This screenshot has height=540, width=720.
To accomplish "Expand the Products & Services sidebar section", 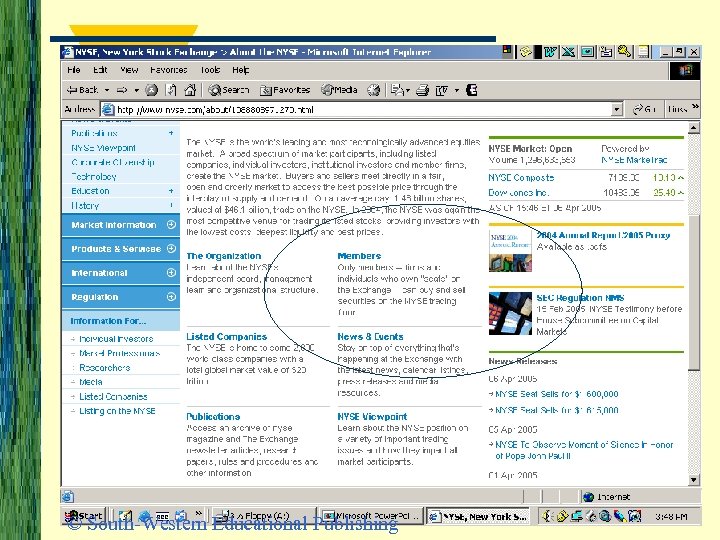I will click(x=171, y=248).
